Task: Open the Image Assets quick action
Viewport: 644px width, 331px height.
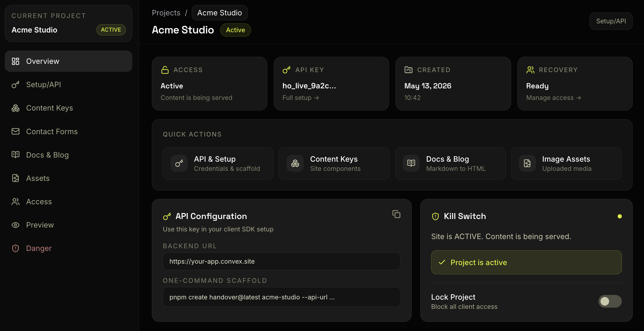Action: pyautogui.click(x=566, y=163)
